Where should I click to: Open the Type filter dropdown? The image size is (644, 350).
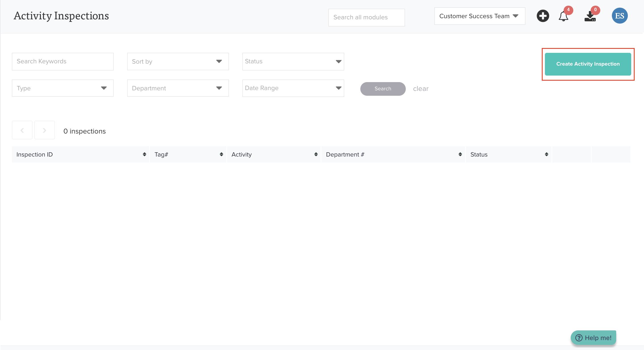pyautogui.click(x=62, y=88)
